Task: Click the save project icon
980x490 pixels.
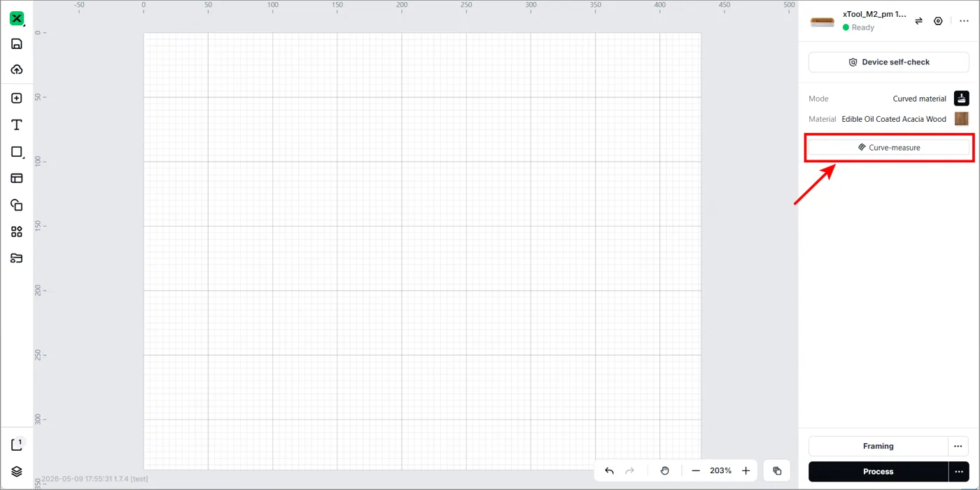Action: 17,44
